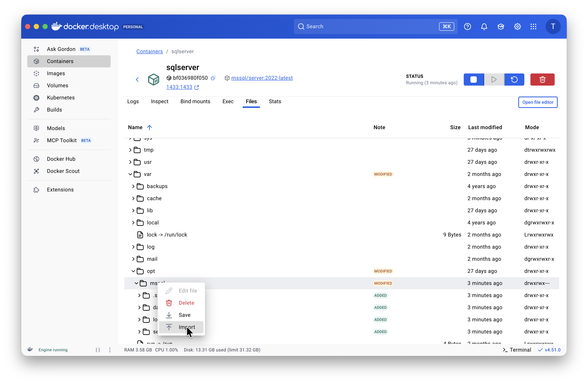Viewport: 588px width, 384px height.
Task: Expand the local folder
Action: point(133,222)
